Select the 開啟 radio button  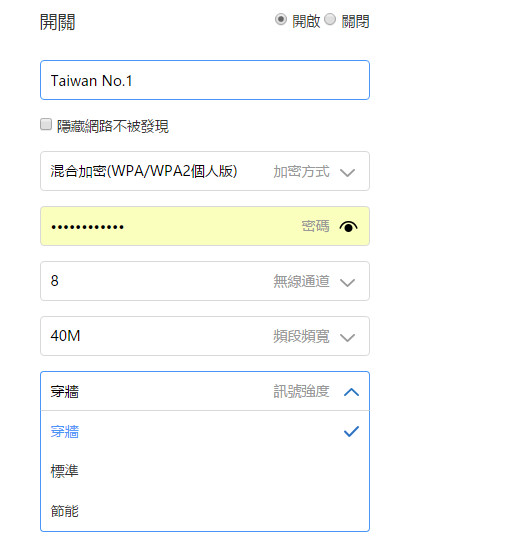pyautogui.click(x=280, y=20)
